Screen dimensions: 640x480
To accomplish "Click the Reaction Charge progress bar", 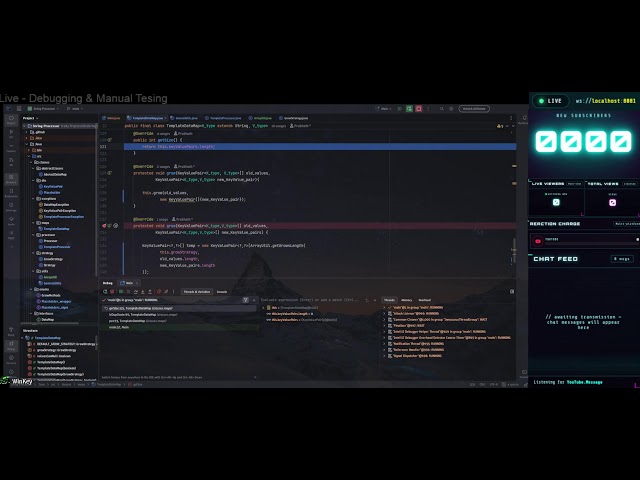I will (592, 243).
